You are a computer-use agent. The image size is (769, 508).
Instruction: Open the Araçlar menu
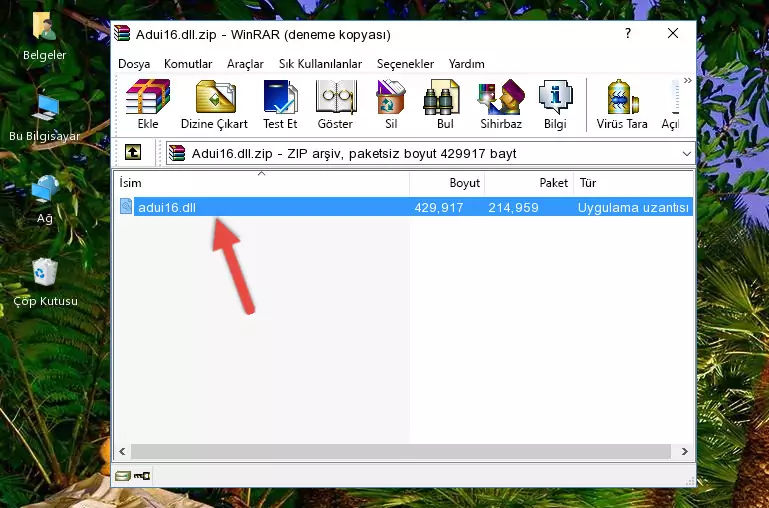245,64
